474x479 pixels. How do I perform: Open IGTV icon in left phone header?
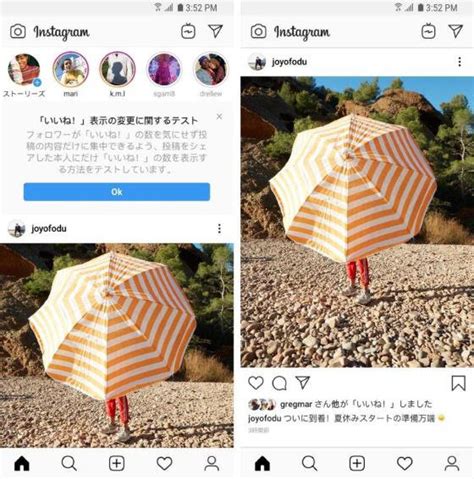[x=188, y=31]
